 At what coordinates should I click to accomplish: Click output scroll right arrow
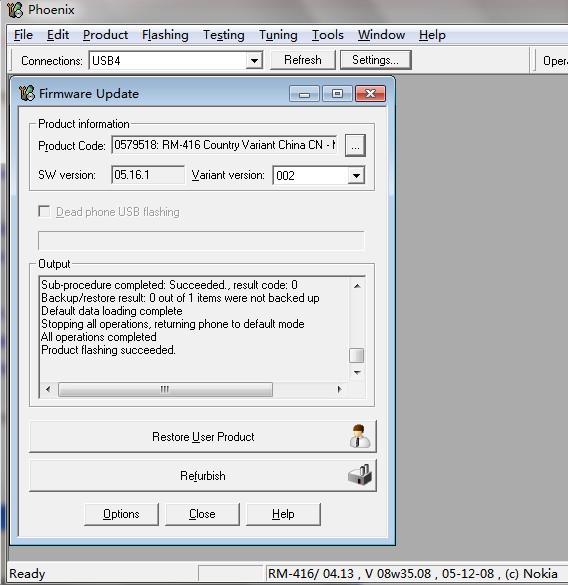pos(339,390)
